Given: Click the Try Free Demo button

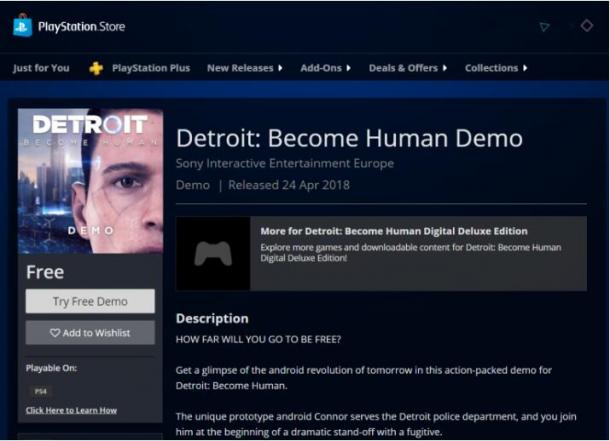Looking at the screenshot, I should [90, 301].
